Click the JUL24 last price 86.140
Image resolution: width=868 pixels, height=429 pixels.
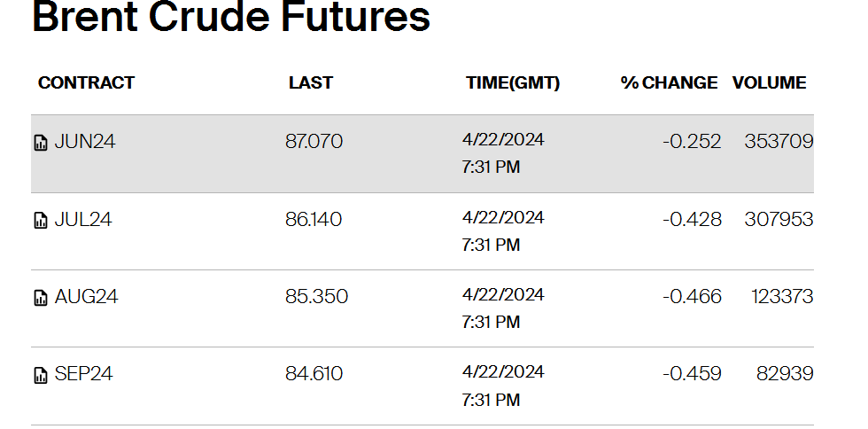click(x=314, y=219)
